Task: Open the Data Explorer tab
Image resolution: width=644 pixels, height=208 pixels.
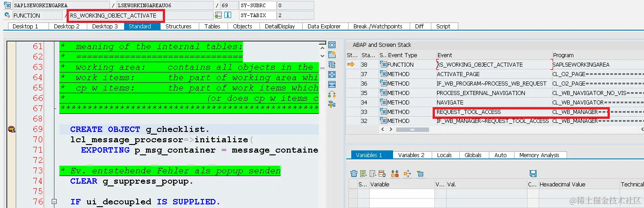Action: 324,27
